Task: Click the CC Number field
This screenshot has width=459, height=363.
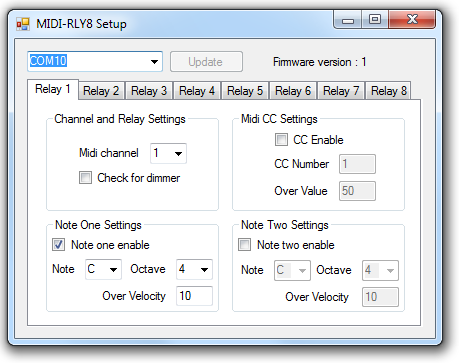Action: pyautogui.click(x=357, y=164)
